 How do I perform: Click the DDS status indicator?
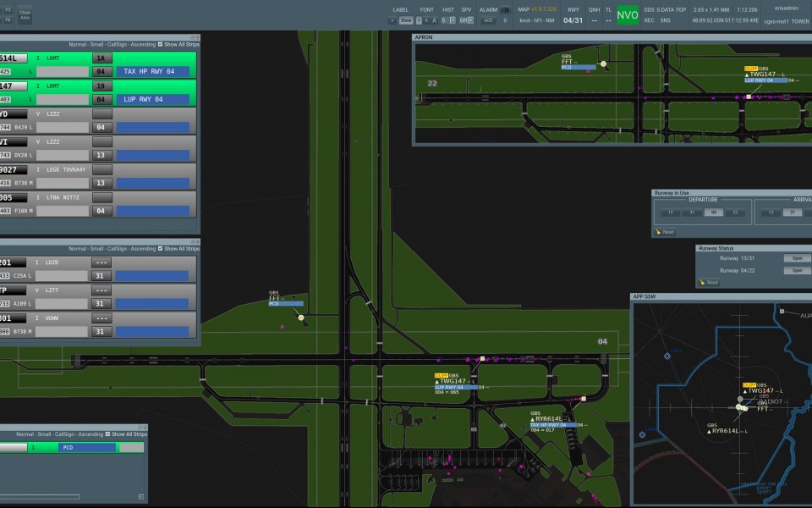[649, 10]
